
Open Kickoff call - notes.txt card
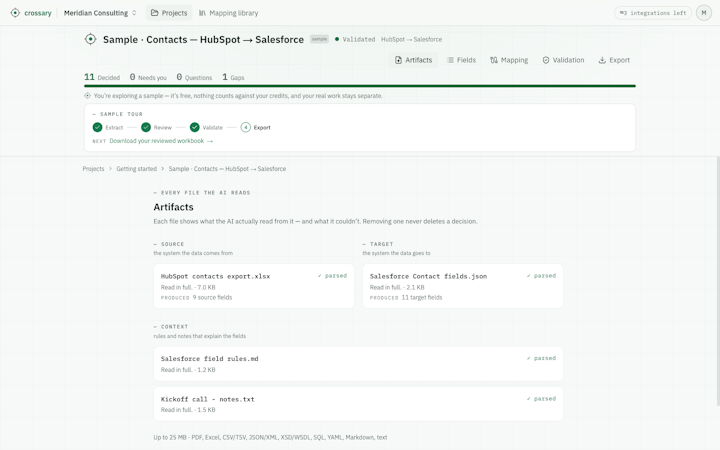coord(358,404)
